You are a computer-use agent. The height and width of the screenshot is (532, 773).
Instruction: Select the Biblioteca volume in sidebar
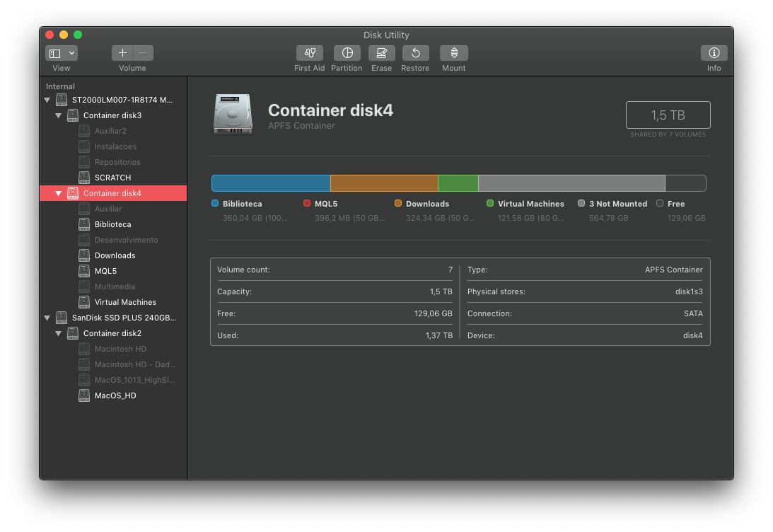(112, 224)
